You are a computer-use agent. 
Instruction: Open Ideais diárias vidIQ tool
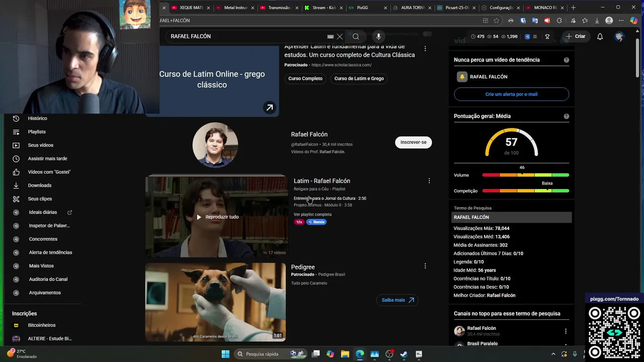[43, 212]
